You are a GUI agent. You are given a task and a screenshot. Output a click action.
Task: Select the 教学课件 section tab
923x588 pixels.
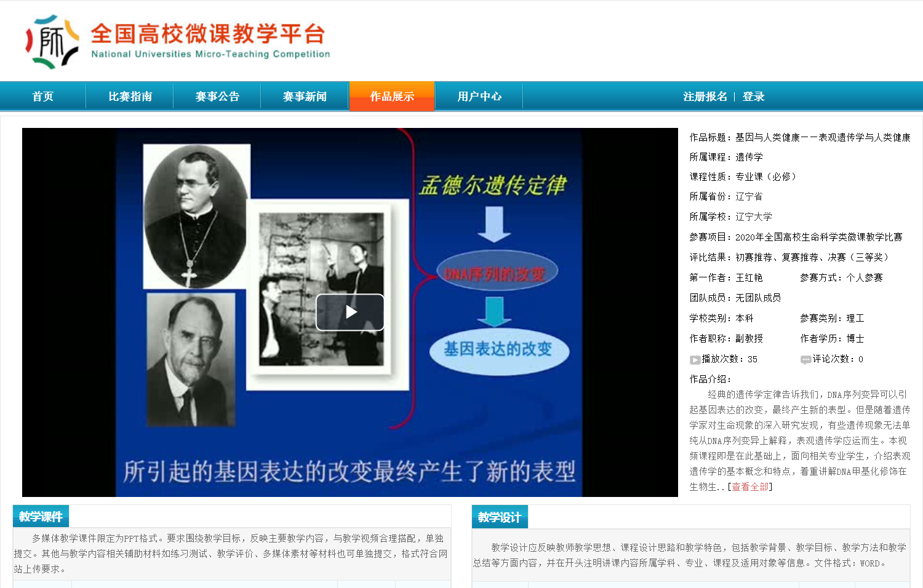[41, 517]
